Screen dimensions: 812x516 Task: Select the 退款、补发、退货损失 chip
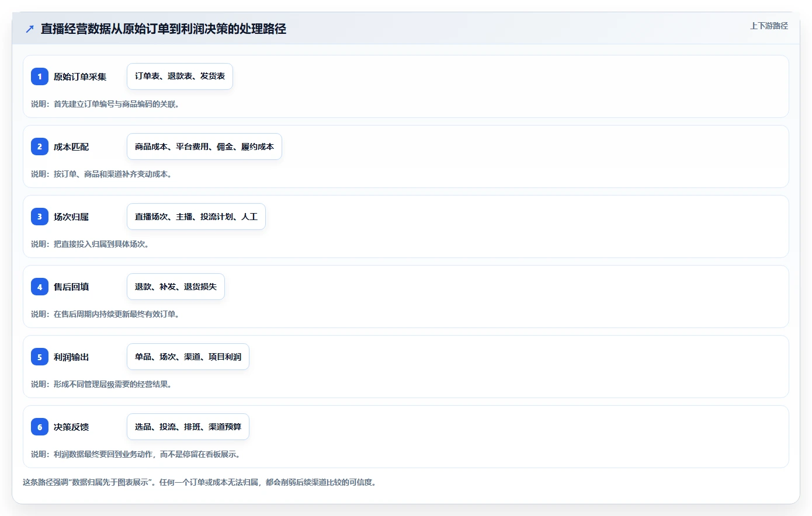click(176, 287)
